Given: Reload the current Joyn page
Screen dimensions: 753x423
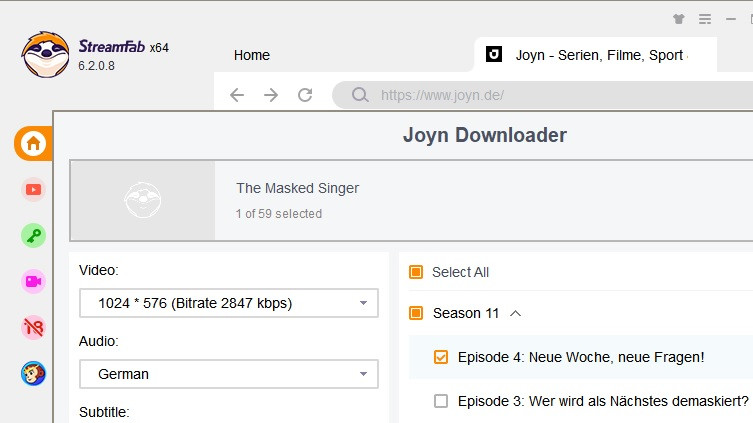Looking at the screenshot, I should point(306,95).
